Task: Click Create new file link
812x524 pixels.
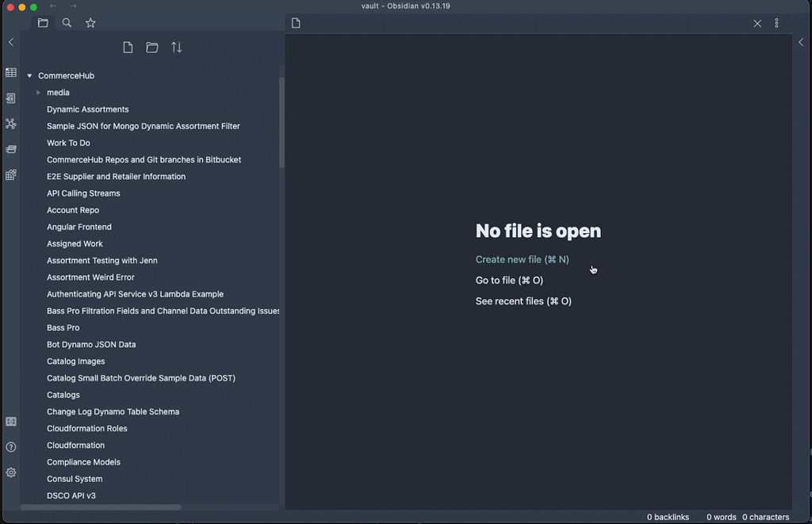Action: coord(522,259)
